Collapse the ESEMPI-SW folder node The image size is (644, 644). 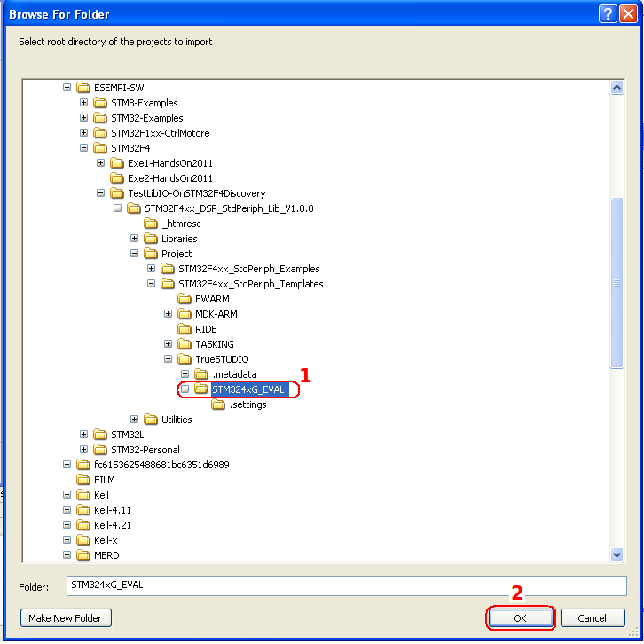coord(67,88)
